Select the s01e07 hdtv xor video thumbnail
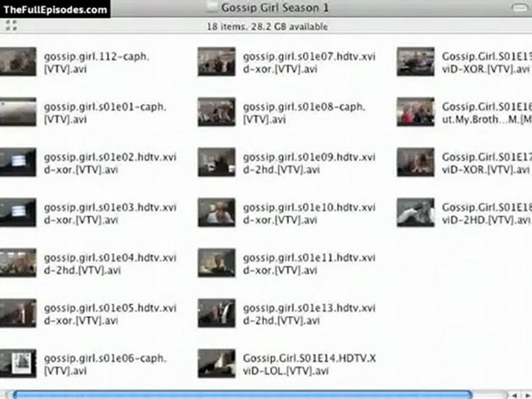532x399 pixels. [217, 62]
